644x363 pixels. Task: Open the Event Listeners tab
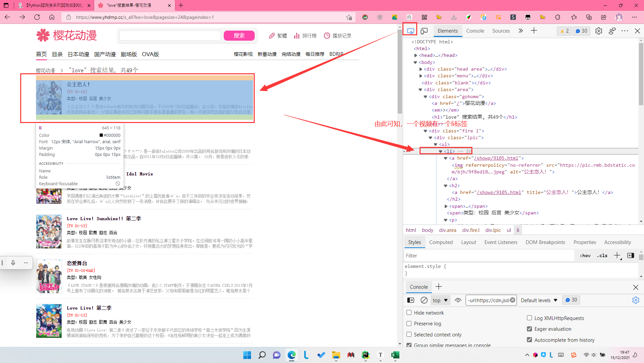coord(501,242)
